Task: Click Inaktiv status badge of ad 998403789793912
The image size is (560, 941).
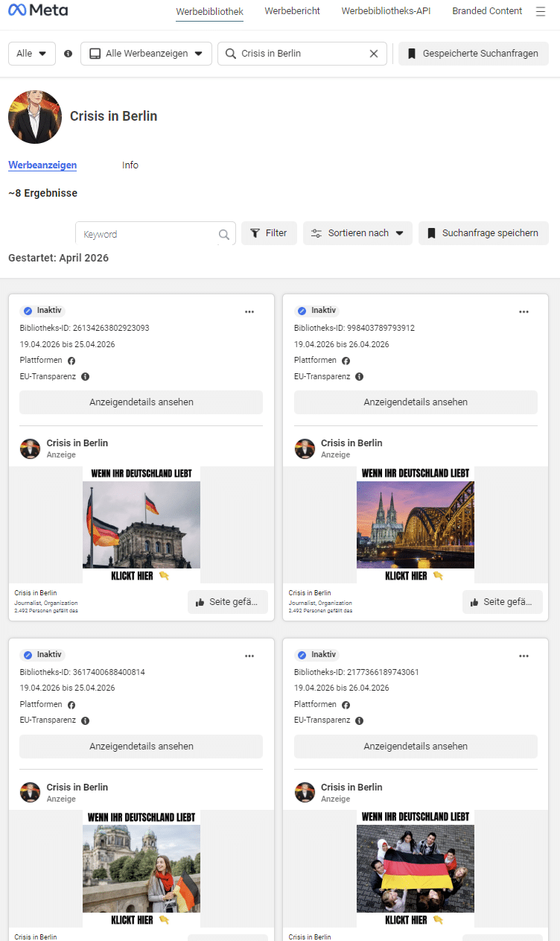Action: coord(317,311)
